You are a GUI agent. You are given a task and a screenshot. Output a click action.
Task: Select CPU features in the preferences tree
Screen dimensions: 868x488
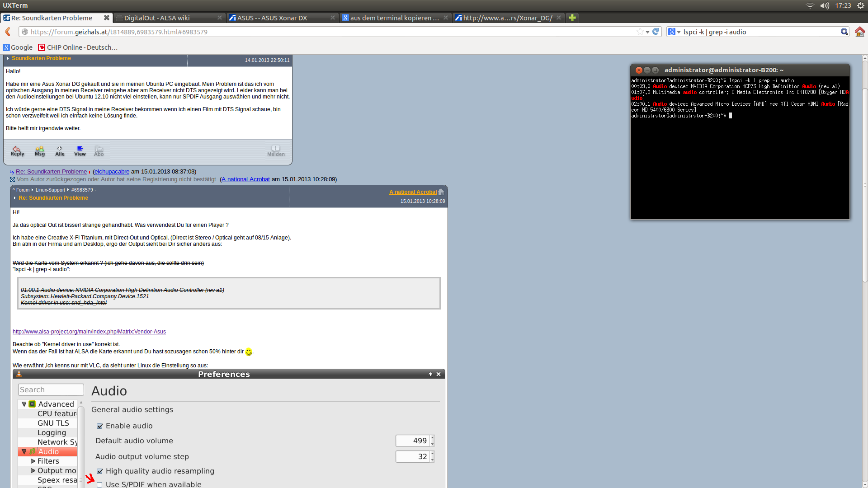click(x=57, y=413)
